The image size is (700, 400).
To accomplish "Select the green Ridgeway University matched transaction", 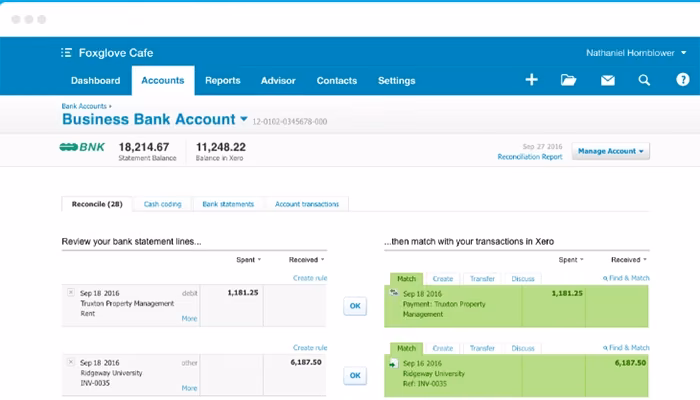I will (516, 376).
